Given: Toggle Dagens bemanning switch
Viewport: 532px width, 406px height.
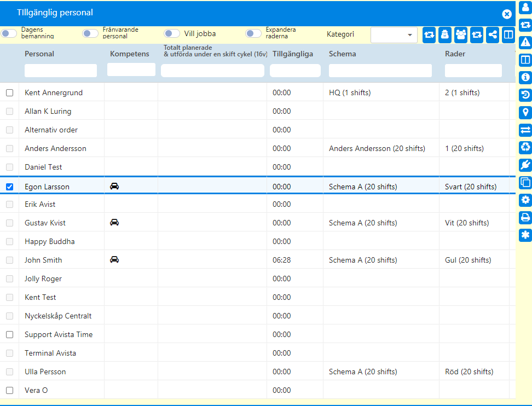Looking at the screenshot, I should (x=9, y=33).
